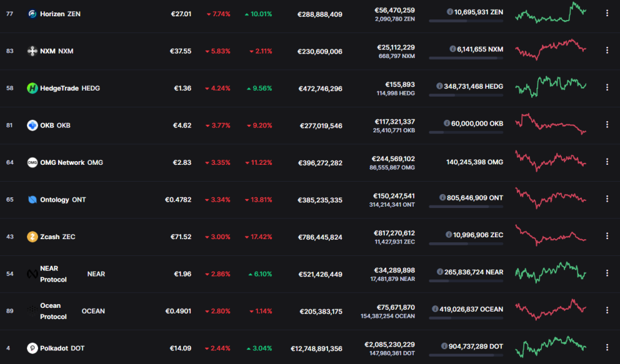The width and height of the screenshot is (620, 364).
Task: Open the more options menu for Ontology
Action: [x=607, y=199]
